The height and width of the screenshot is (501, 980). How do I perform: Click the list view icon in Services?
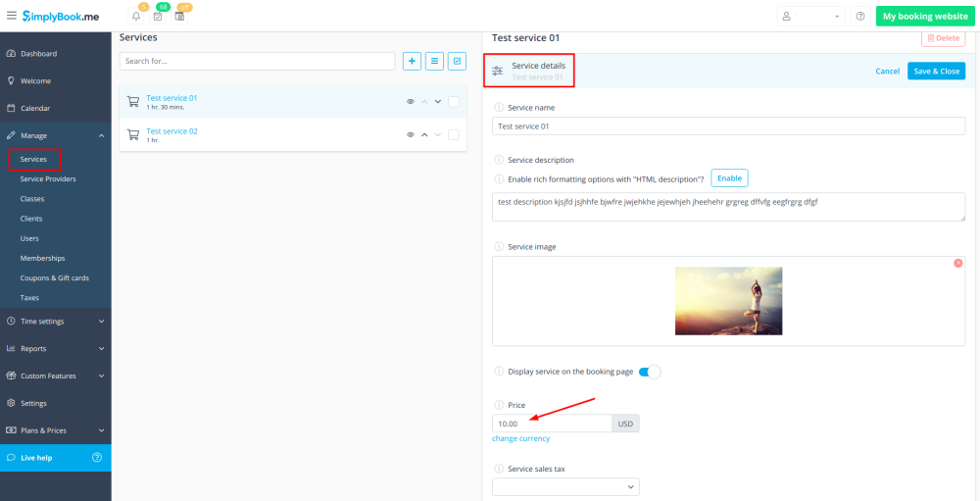[434, 61]
